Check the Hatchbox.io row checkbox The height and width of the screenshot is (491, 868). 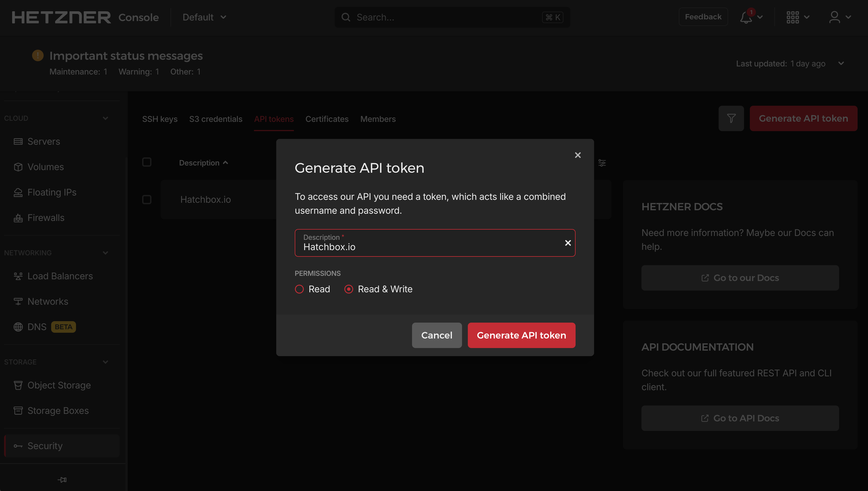point(147,200)
